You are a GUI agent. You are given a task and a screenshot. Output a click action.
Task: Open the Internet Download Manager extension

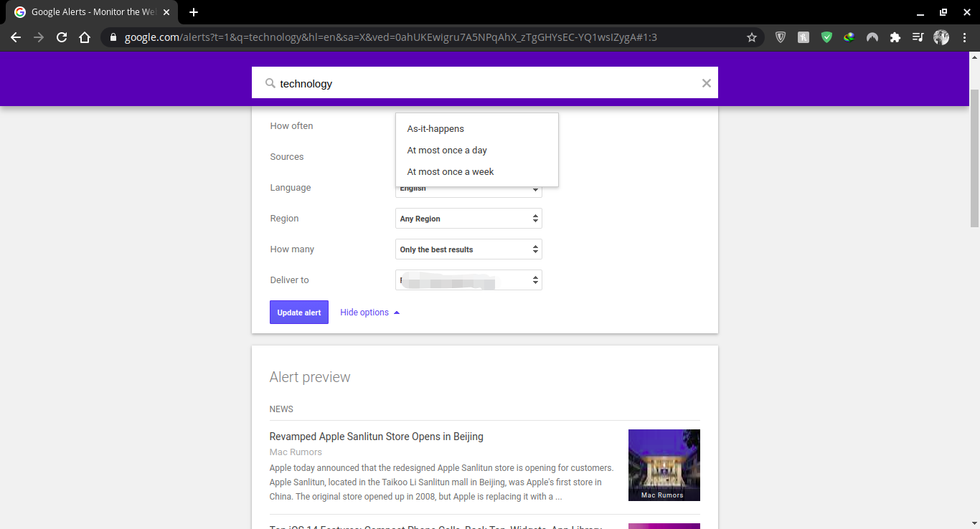[x=849, y=37]
